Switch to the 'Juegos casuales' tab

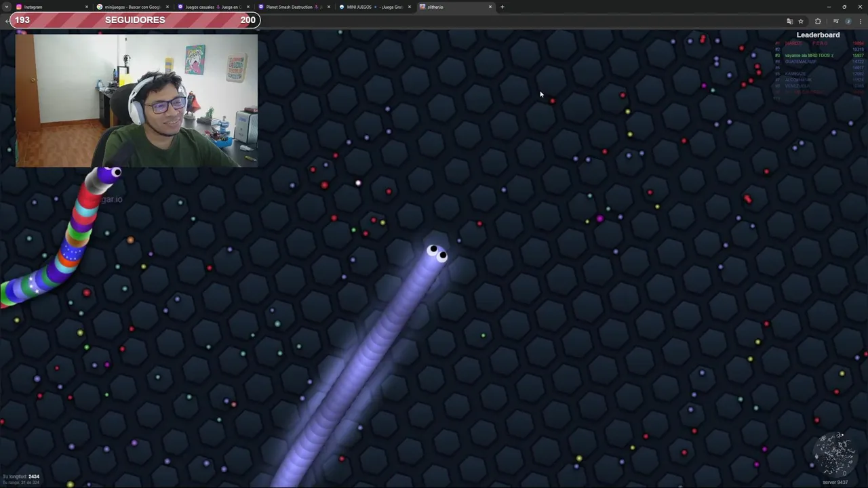pyautogui.click(x=214, y=7)
